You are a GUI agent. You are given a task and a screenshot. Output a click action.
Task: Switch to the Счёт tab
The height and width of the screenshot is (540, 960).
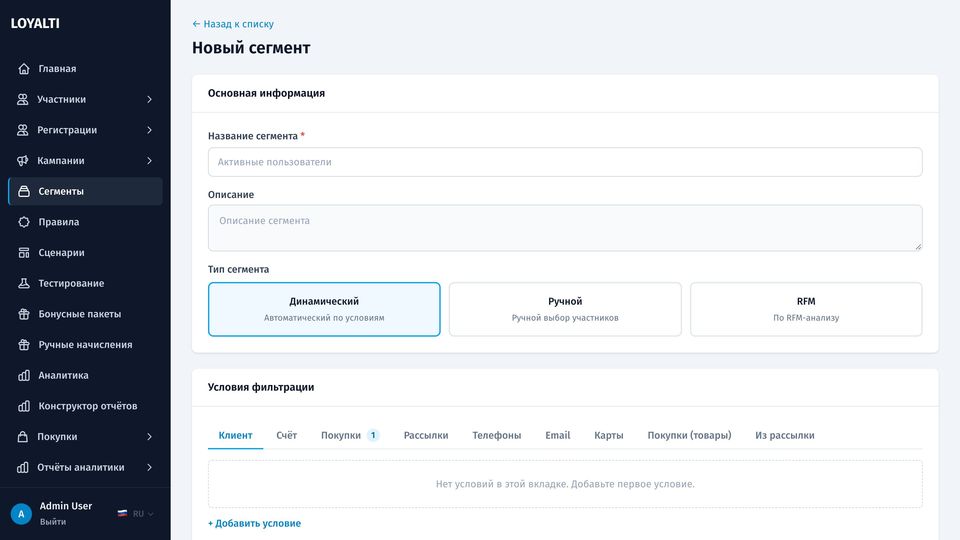point(287,435)
